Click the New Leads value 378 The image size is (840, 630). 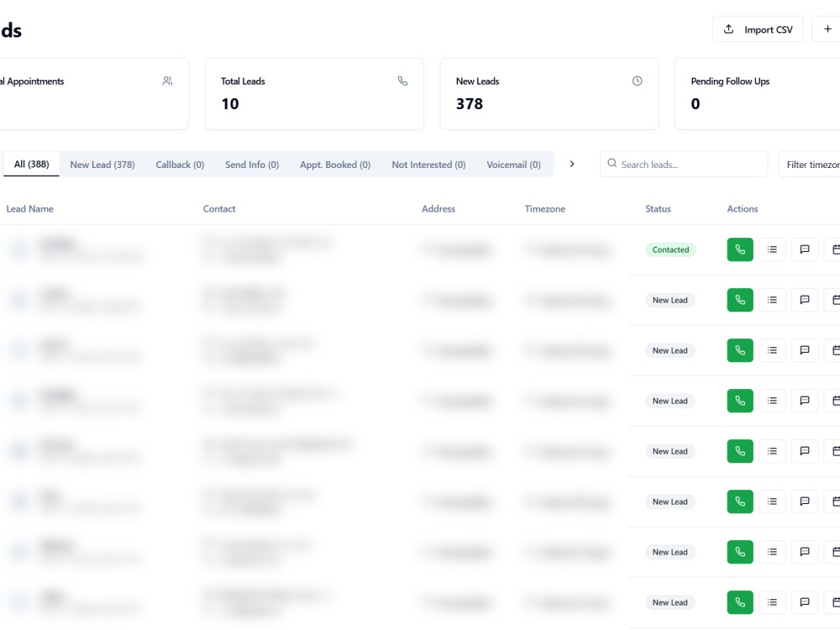(x=470, y=104)
